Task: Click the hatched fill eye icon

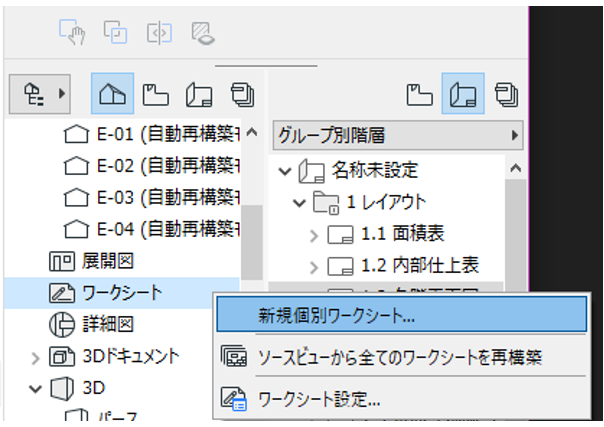Action: point(203,33)
